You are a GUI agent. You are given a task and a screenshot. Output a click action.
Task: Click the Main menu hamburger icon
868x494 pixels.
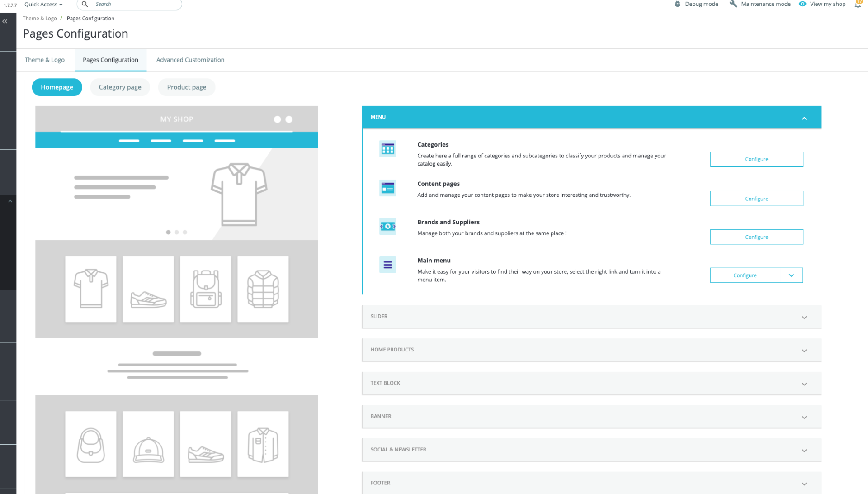click(387, 265)
